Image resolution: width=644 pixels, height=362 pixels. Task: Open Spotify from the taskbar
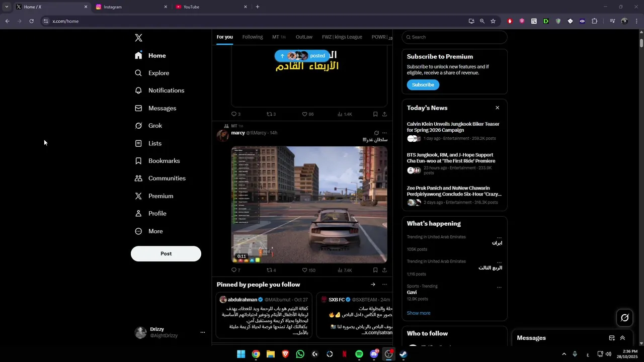[x=359, y=354]
